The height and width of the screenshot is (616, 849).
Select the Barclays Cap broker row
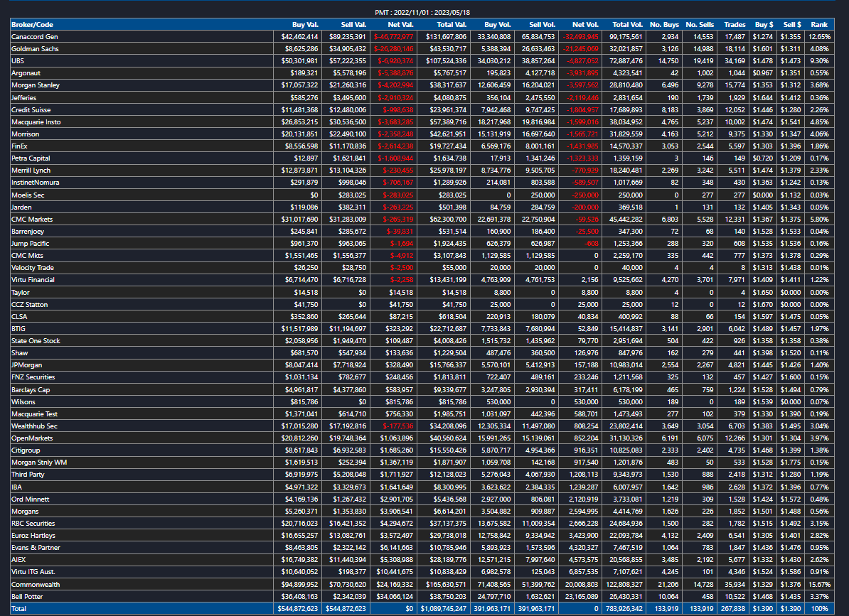pyautogui.click(x=422, y=390)
